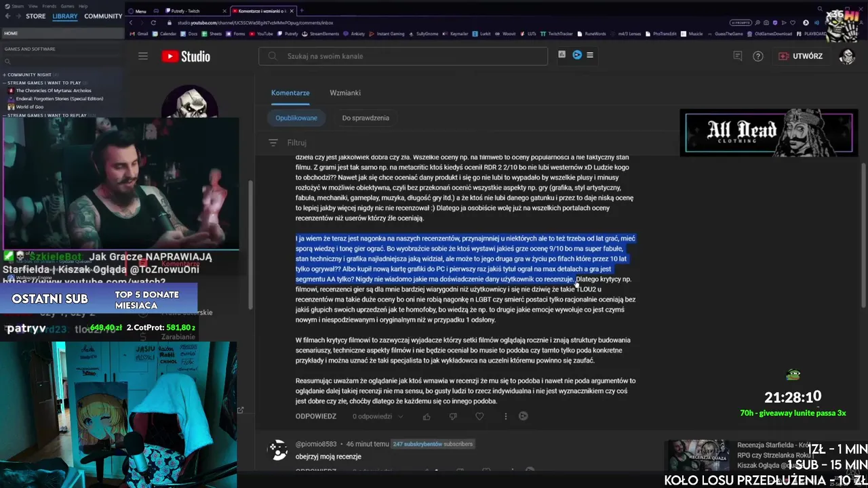Open Gmail bookmark
The width and height of the screenshot is (868, 488).
tap(139, 33)
